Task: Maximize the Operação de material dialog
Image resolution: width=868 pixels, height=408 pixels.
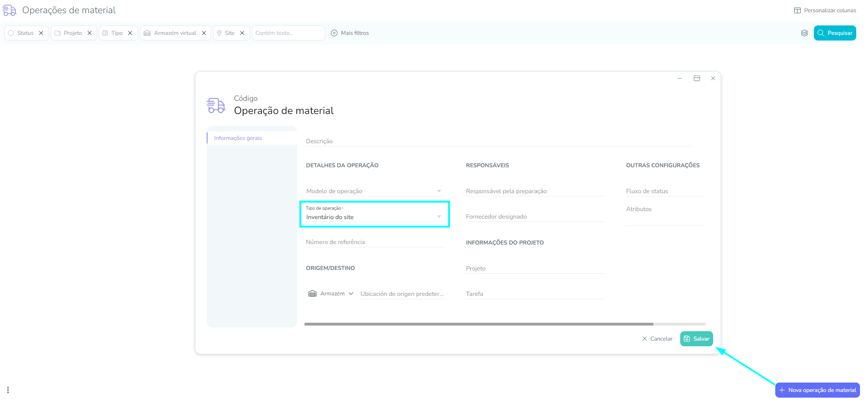Action: point(697,78)
